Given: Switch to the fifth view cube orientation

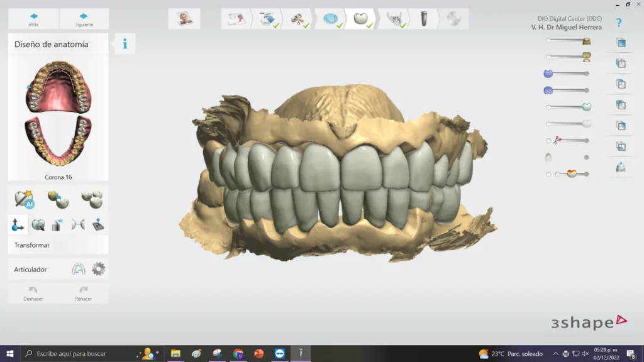Looking at the screenshot, I should 621,126.
